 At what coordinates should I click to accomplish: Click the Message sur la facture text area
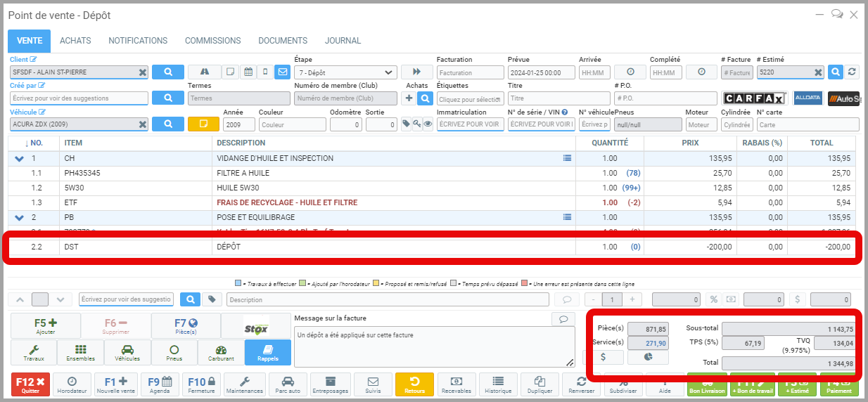[429, 347]
